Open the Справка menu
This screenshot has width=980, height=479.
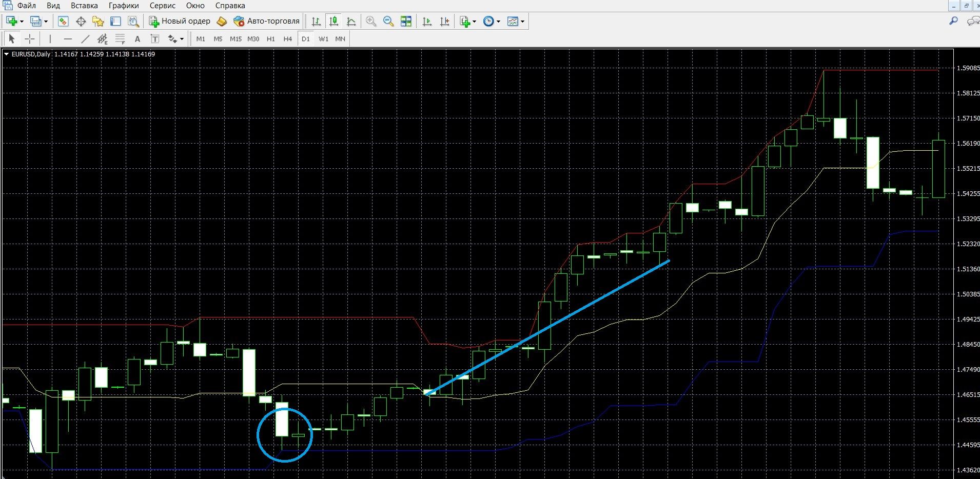click(230, 6)
